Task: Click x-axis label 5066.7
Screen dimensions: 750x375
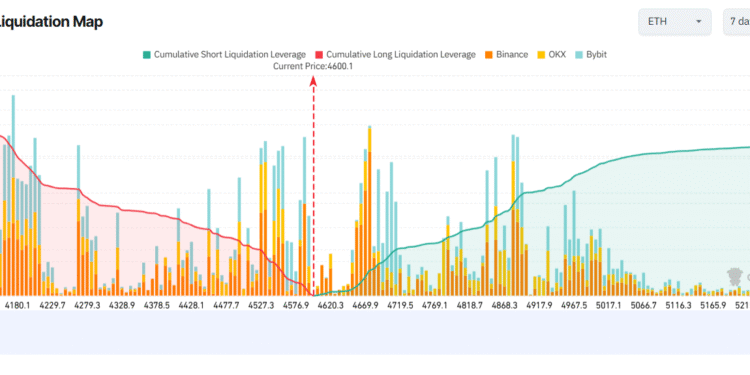Action: click(x=643, y=305)
